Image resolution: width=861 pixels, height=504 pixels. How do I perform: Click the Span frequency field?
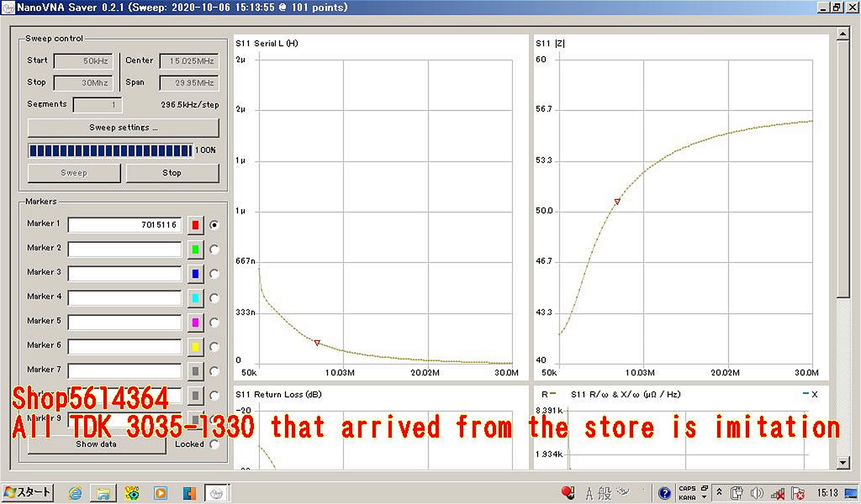pyautogui.click(x=189, y=83)
